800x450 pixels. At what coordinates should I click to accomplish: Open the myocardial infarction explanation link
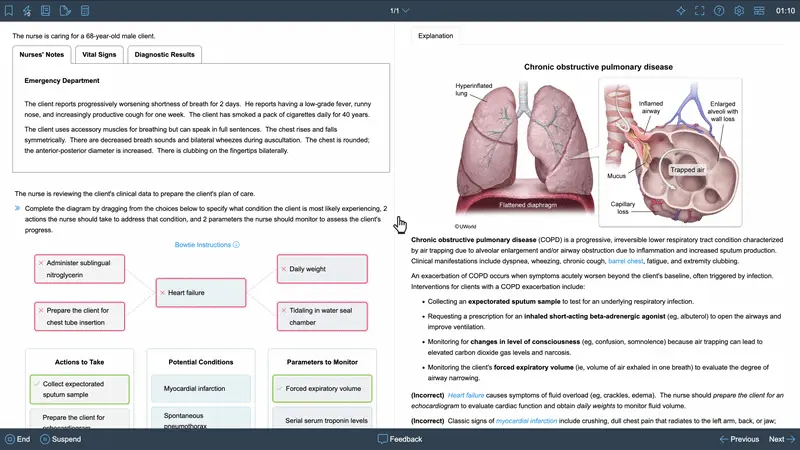527,421
